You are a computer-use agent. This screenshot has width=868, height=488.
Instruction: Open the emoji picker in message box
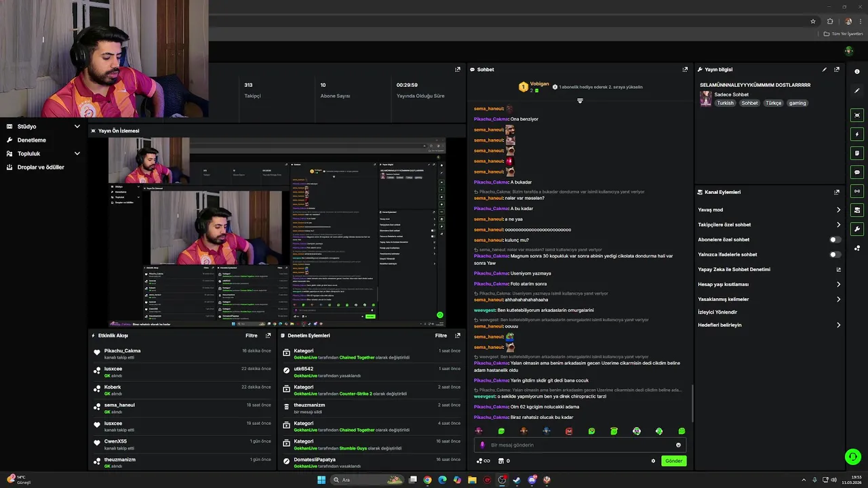[678, 445]
